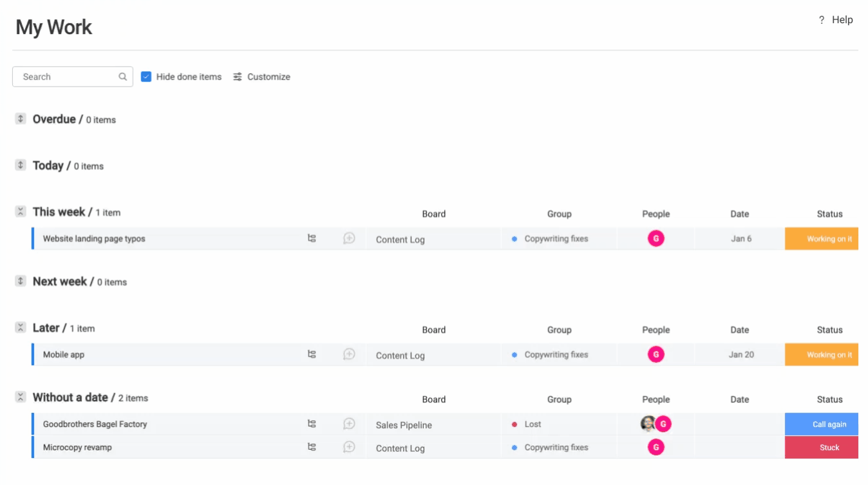The height and width of the screenshot is (485, 868).
Task: Click the Help question mark icon
Action: [822, 20]
